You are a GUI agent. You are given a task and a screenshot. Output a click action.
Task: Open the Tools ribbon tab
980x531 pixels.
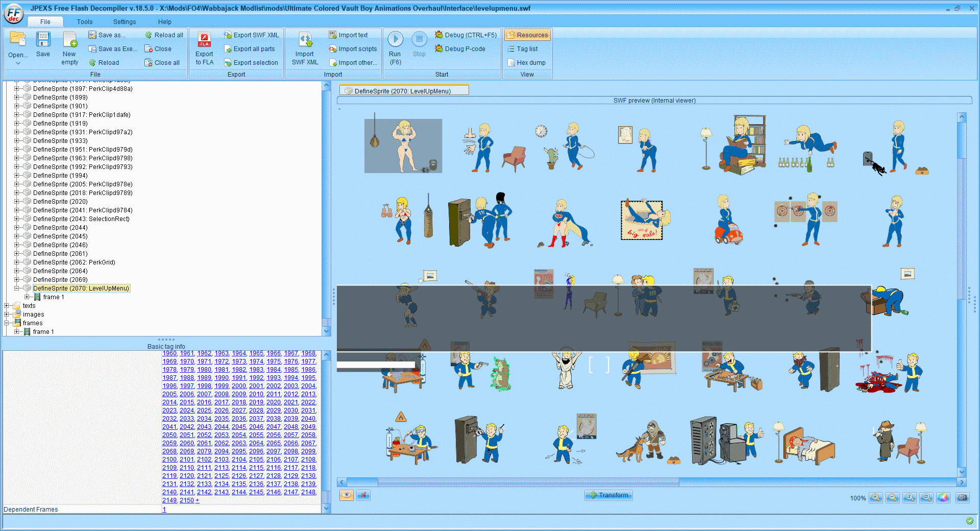[85, 22]
